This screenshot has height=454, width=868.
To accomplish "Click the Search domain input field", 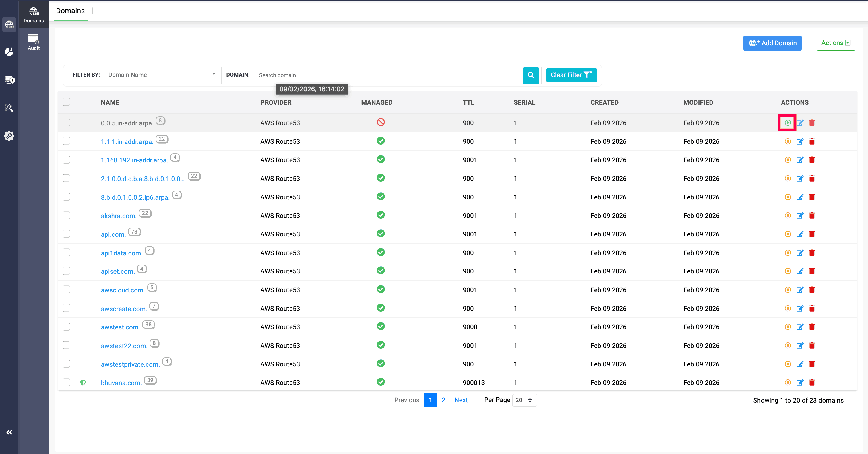I will [x=387, y=75].
